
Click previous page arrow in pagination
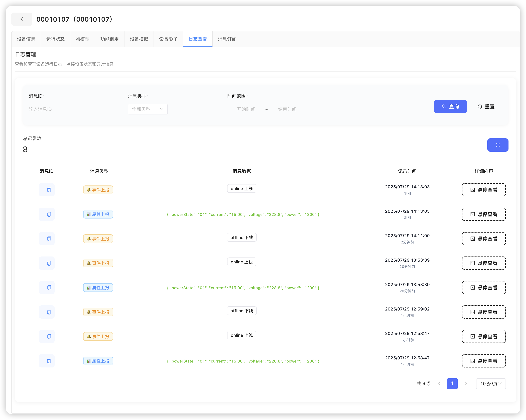(439, 383)
